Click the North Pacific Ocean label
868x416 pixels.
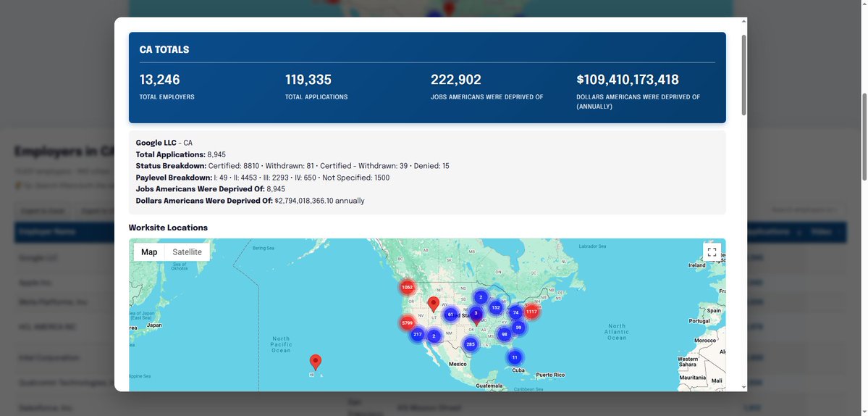281,344
